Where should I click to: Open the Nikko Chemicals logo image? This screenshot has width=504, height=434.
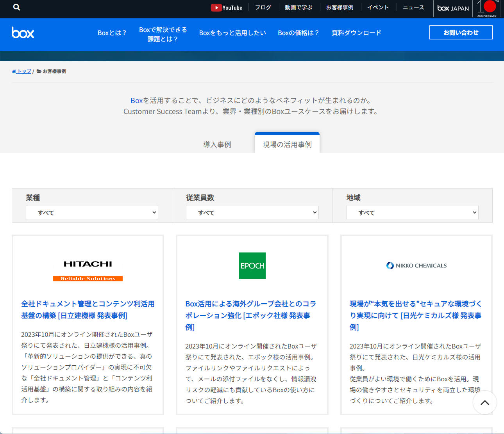tap(416, 266)
